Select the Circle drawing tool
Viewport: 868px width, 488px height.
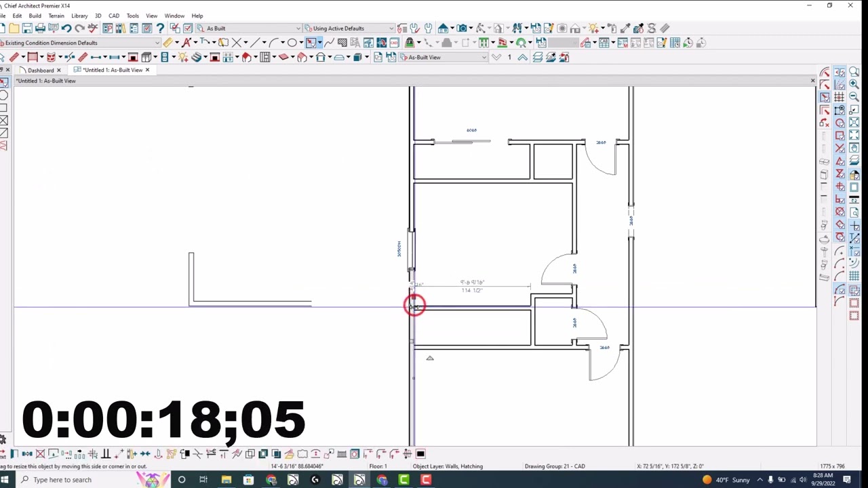point(292,43)
